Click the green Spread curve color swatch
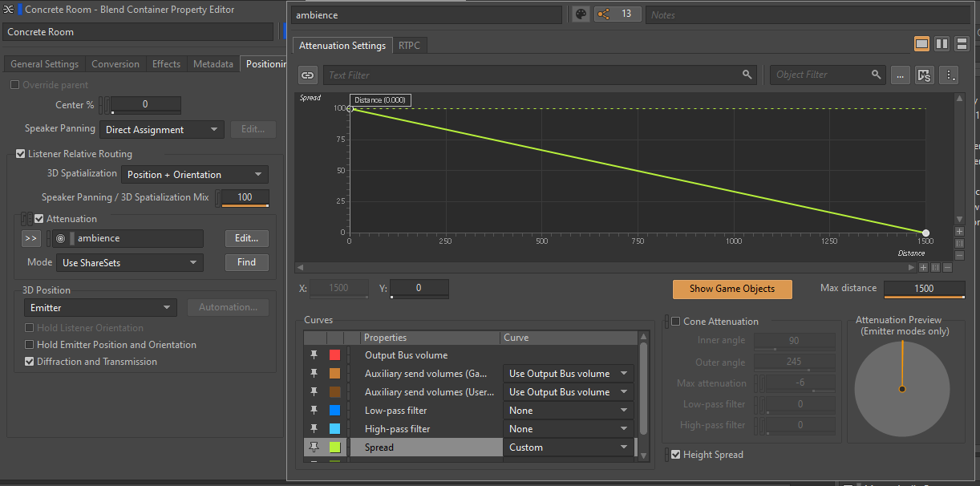Screen dimensions: 980x486 (x=334, y=447)
